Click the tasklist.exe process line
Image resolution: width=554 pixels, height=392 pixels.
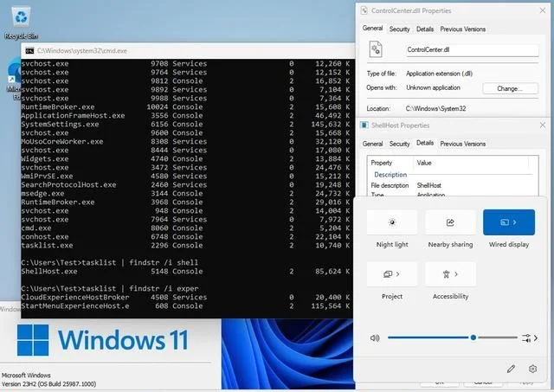(x=185, y=246)
